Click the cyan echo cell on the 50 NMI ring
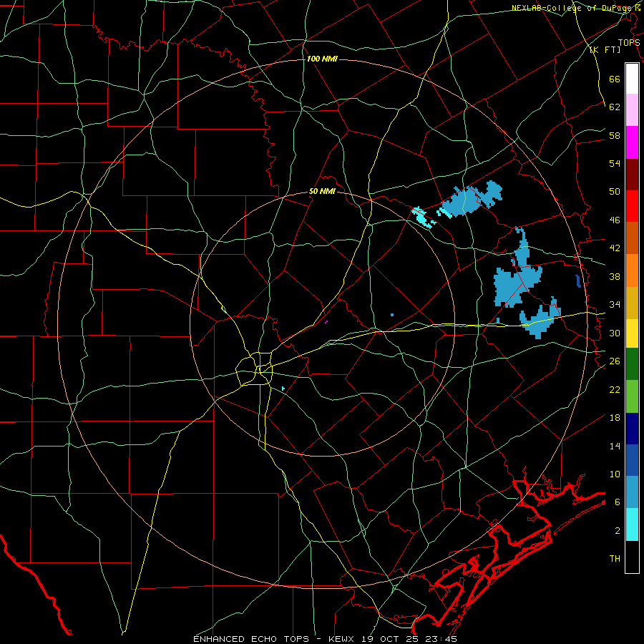 coord(423,217)
